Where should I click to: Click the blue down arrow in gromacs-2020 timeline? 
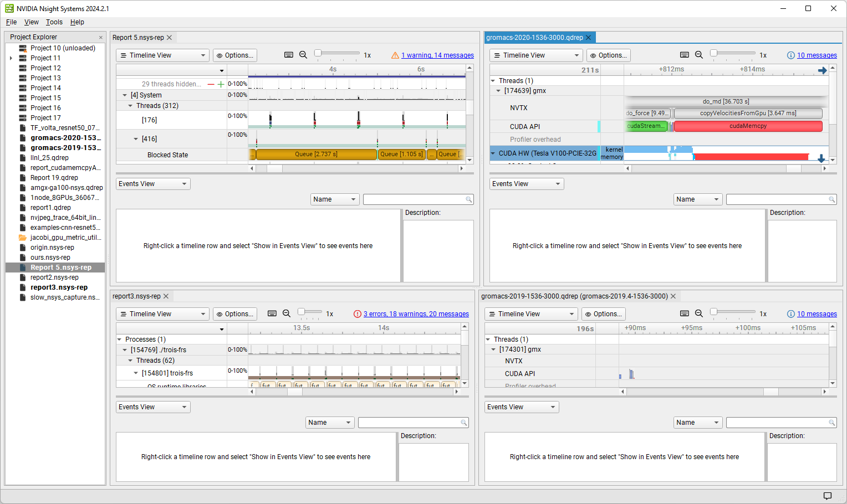click(821, 158)
